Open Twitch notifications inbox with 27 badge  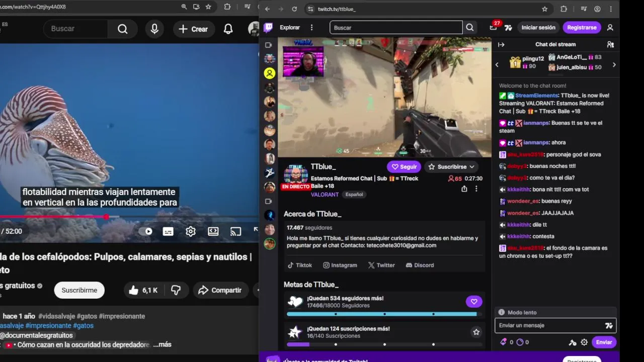coord(494,27)
